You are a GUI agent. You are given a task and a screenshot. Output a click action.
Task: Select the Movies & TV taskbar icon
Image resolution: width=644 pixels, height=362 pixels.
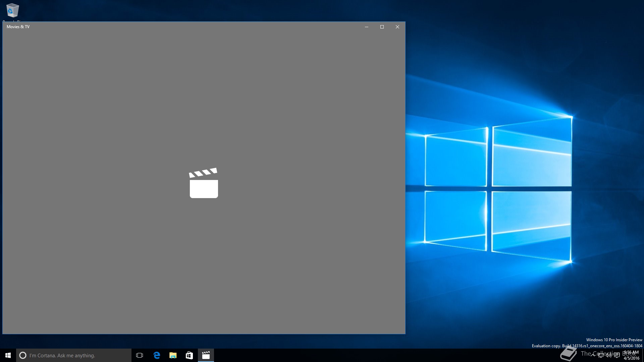(206, 355)
